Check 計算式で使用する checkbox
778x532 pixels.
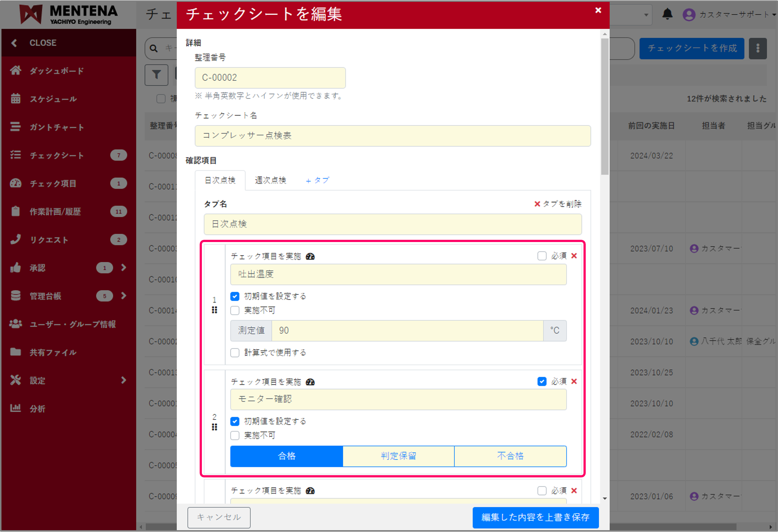pos(235,352)
